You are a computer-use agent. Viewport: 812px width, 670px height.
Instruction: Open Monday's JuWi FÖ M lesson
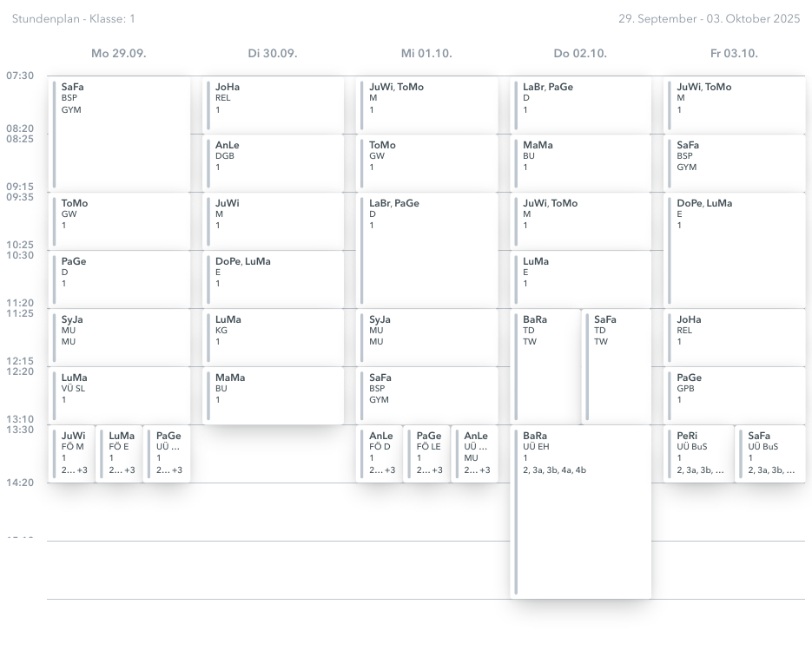(71, 454)
